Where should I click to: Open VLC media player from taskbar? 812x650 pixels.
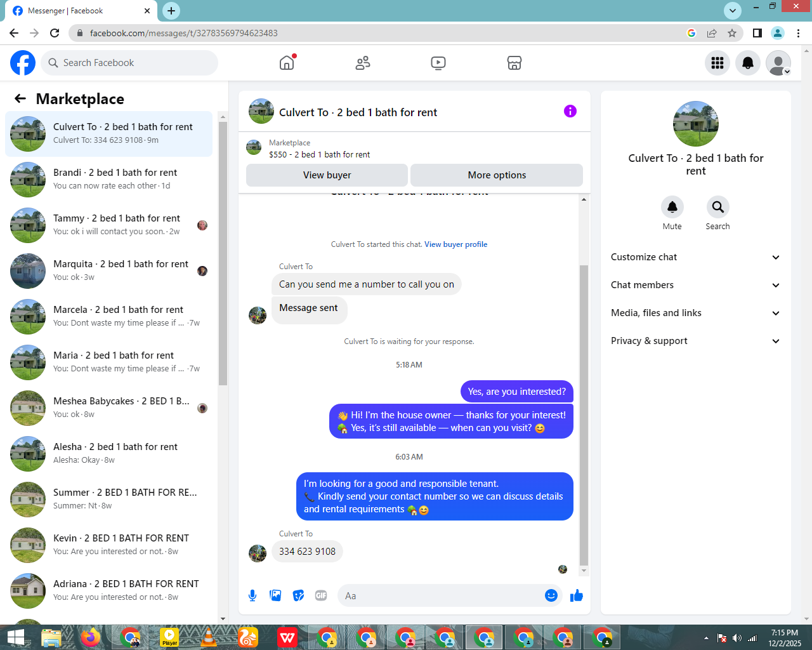pos(209,637)
